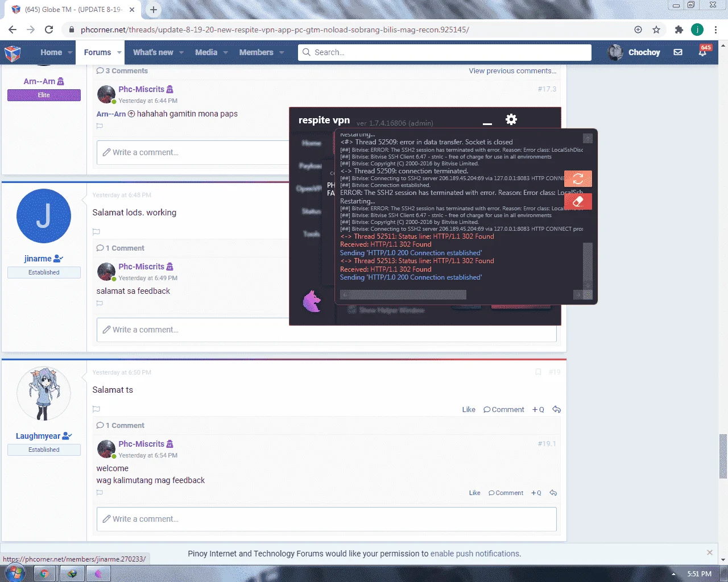Reply to the 'Salamat ts' post with the arrow icon
Screen dimensions: 728x582
[557, 409]
